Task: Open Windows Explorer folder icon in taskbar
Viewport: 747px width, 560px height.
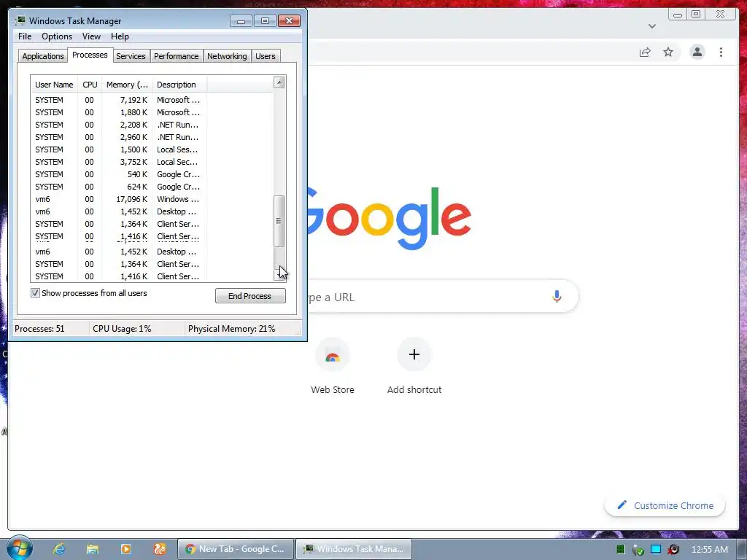Action: [93, 549]
